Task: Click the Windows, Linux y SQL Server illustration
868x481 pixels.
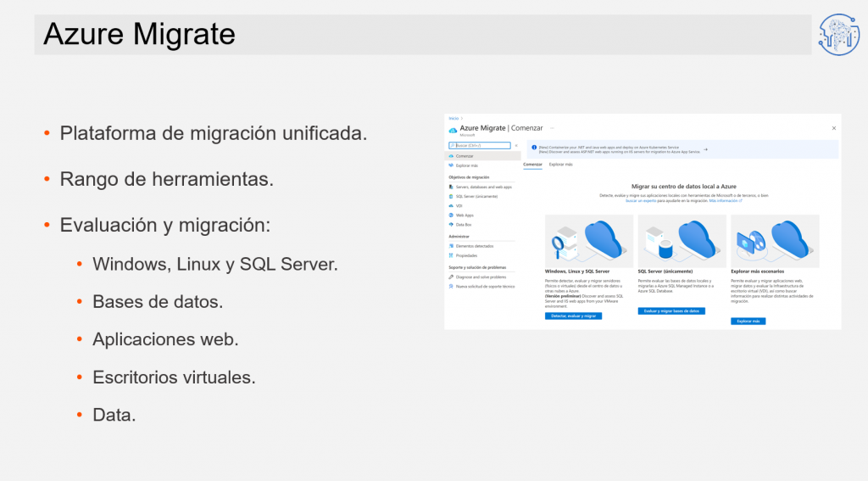Action: pos(589,242)
